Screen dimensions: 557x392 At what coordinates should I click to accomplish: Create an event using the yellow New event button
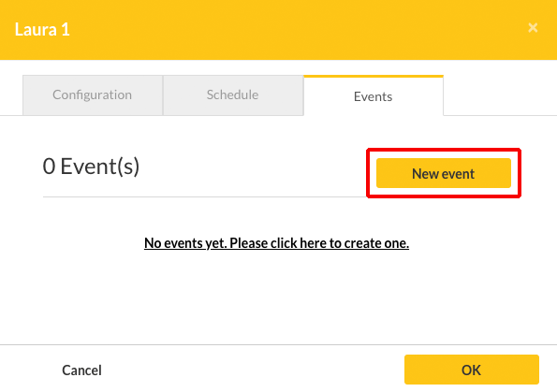coord(444,173)
